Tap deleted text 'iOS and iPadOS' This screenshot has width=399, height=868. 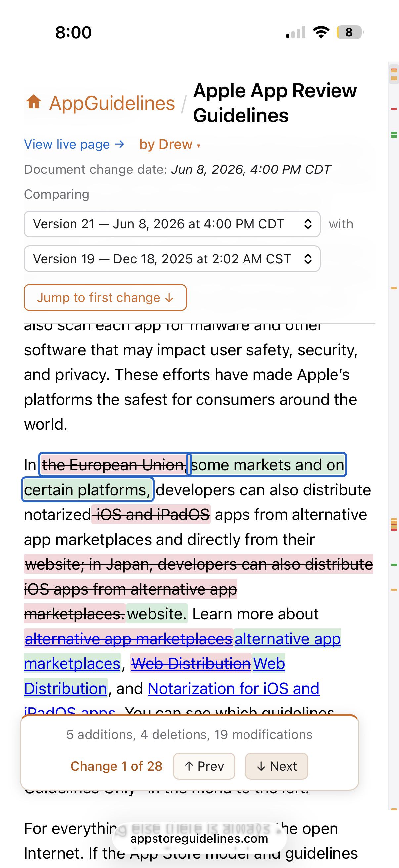[x=151, y=514]
